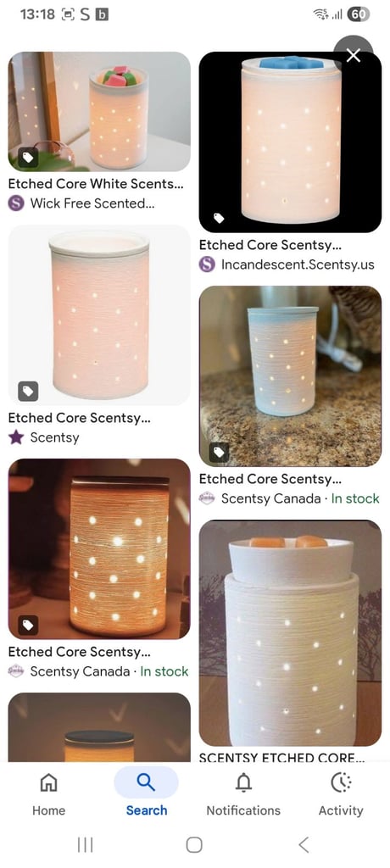Open the Home tab
Screen dimensions: 390x868
point(49,795)
